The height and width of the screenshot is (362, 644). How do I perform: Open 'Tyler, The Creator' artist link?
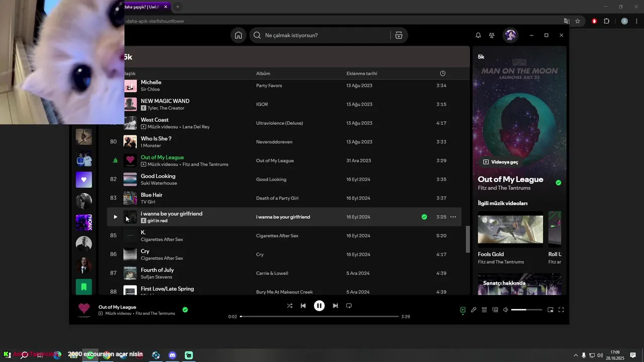[x=166, y=108]
